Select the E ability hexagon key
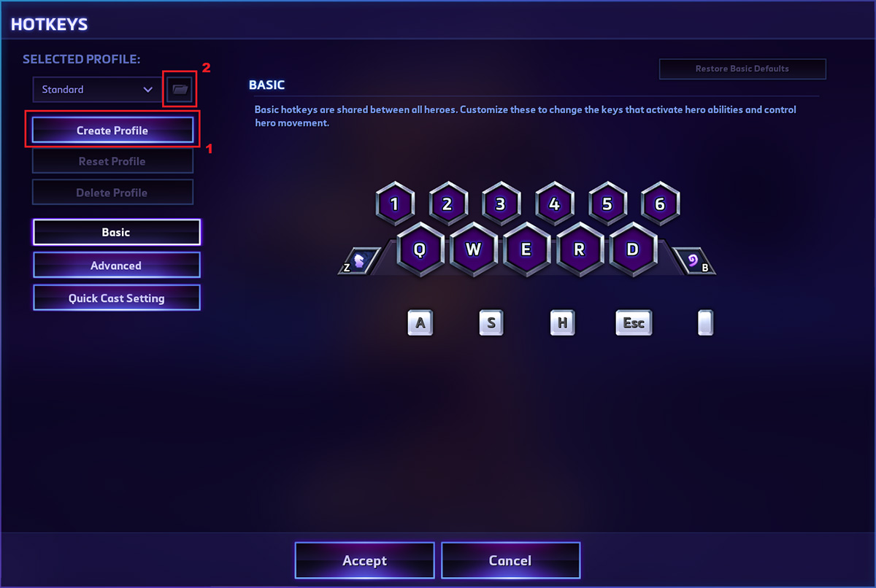 click(526, 249)
